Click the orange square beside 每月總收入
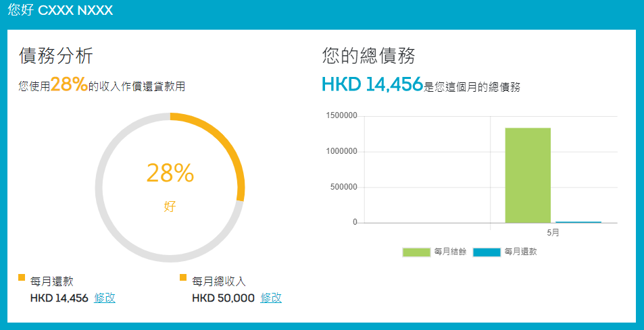The width and height of the screenshot is (644, 330). 183,277
